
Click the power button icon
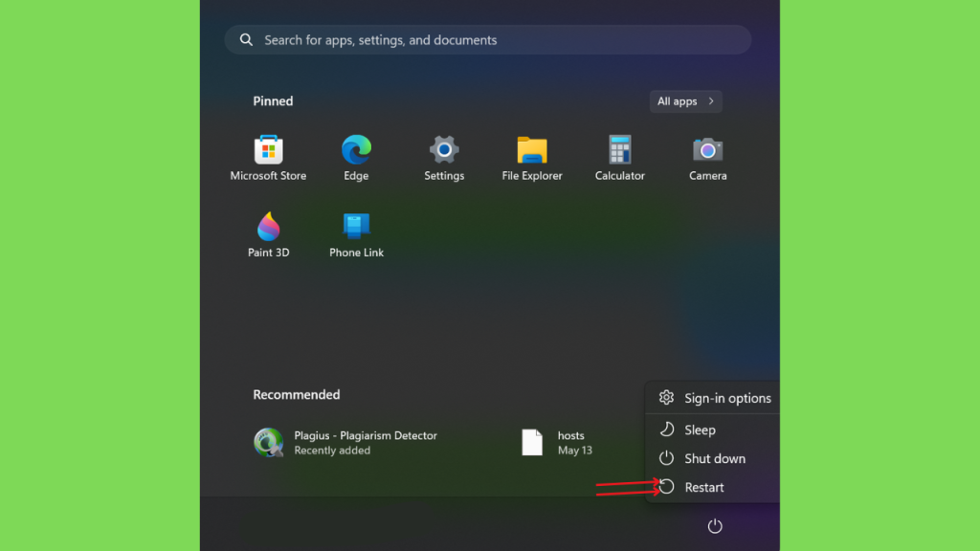coord(715,526)
